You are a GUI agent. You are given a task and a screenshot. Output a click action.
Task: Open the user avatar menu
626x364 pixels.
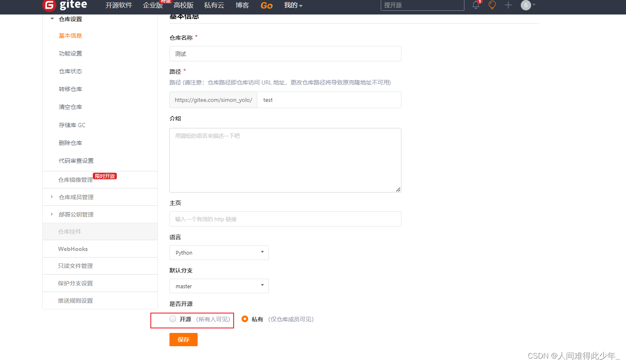click(526, 5)
